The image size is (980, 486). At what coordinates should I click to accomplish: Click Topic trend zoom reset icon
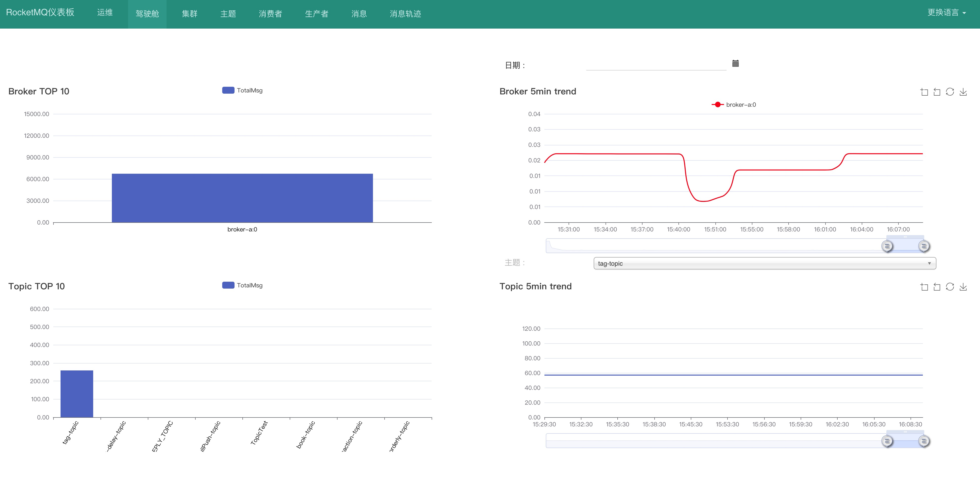937,287
